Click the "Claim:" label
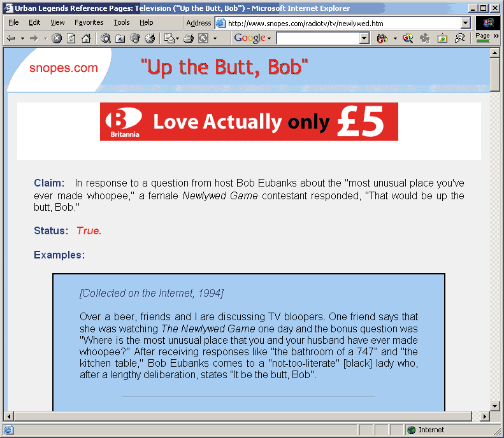Screen dimensions: 504x438 pos(49,183)
